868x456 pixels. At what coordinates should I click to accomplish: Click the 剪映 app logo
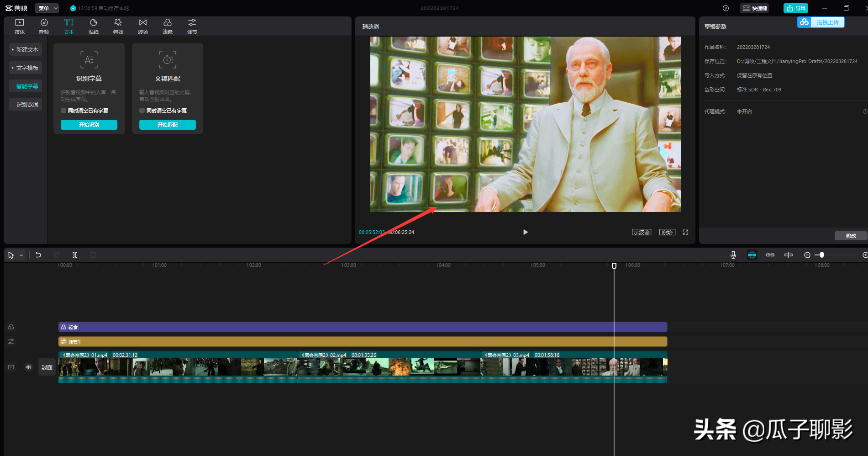16,8
